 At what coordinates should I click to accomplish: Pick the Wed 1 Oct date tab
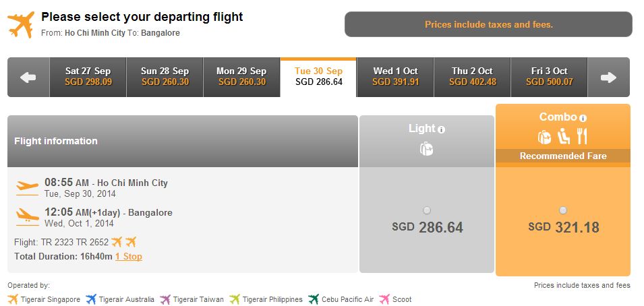point(396,78)
